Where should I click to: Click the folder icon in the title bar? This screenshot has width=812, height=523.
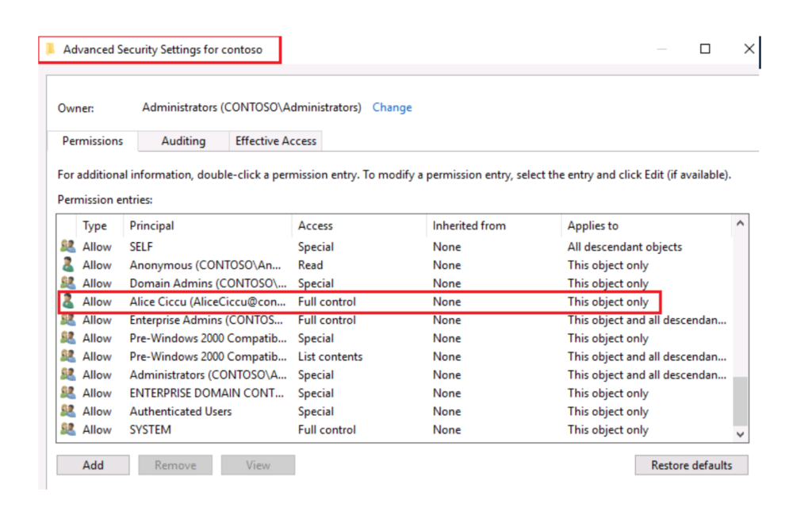click(51, 49)
